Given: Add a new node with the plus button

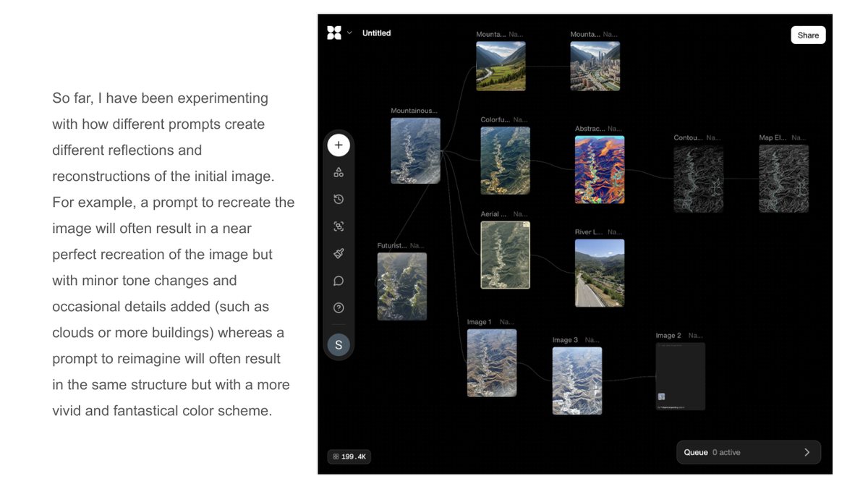Looking at the screenshot, I should pyautogui.click(x=339, y=145).
